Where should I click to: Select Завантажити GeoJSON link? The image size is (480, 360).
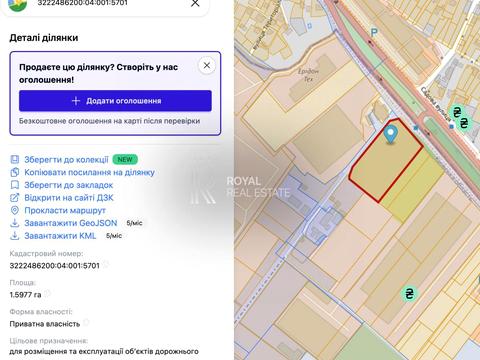(x=71, y=223)
